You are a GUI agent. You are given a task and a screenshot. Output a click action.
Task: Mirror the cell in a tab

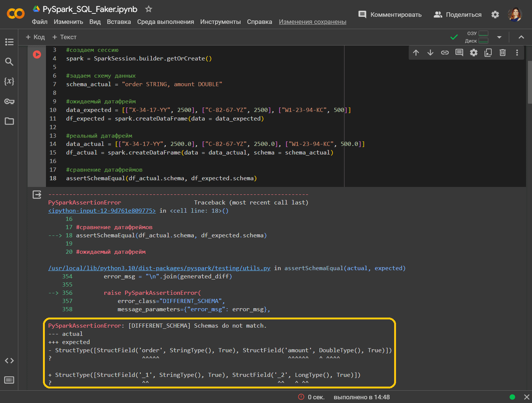[488, 53]
